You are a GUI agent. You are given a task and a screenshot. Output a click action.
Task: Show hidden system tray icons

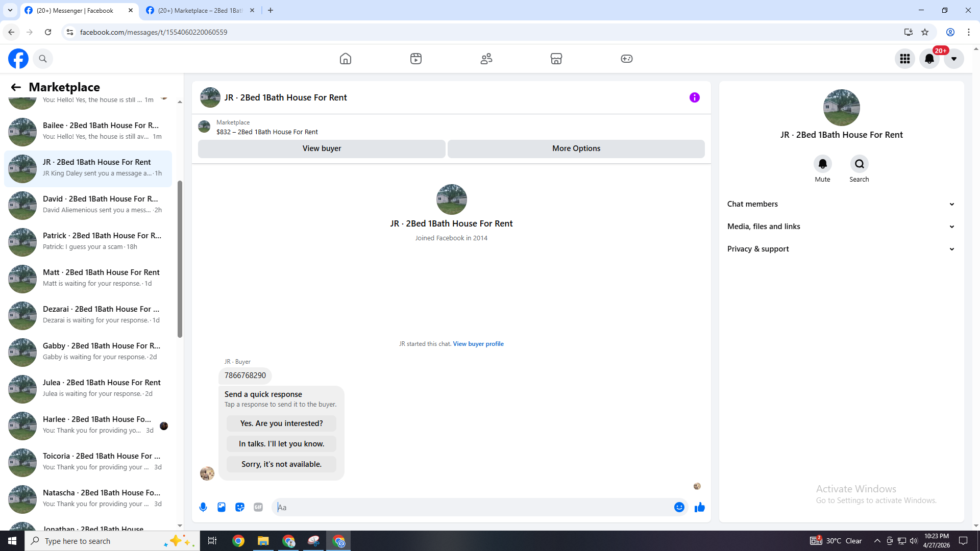877,541
